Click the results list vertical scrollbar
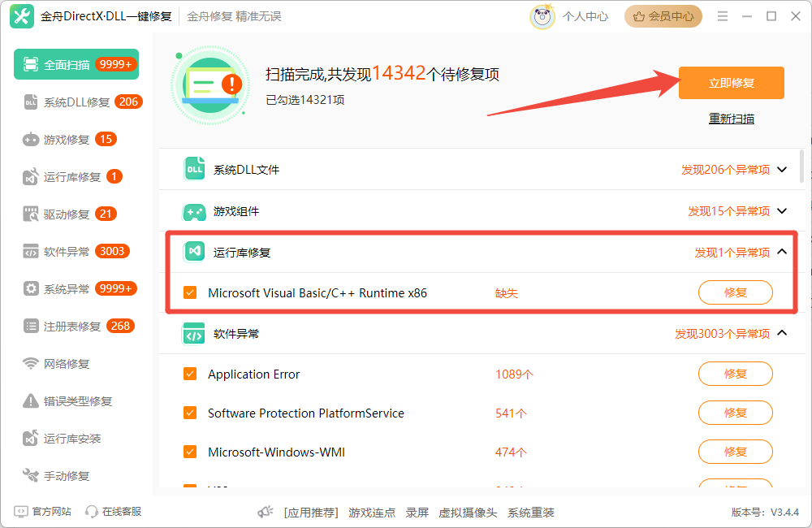This screenshot has height=528, width=812. point(801,166)
